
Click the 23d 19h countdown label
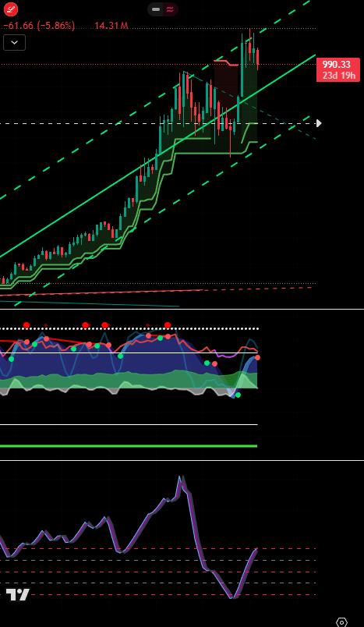point(338,75)
